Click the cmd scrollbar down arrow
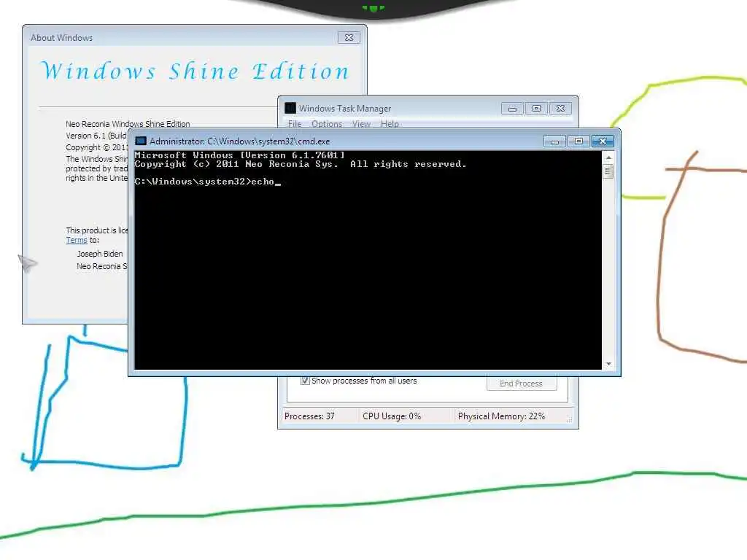This screenshot has height=560, width=747. point(608,365)
